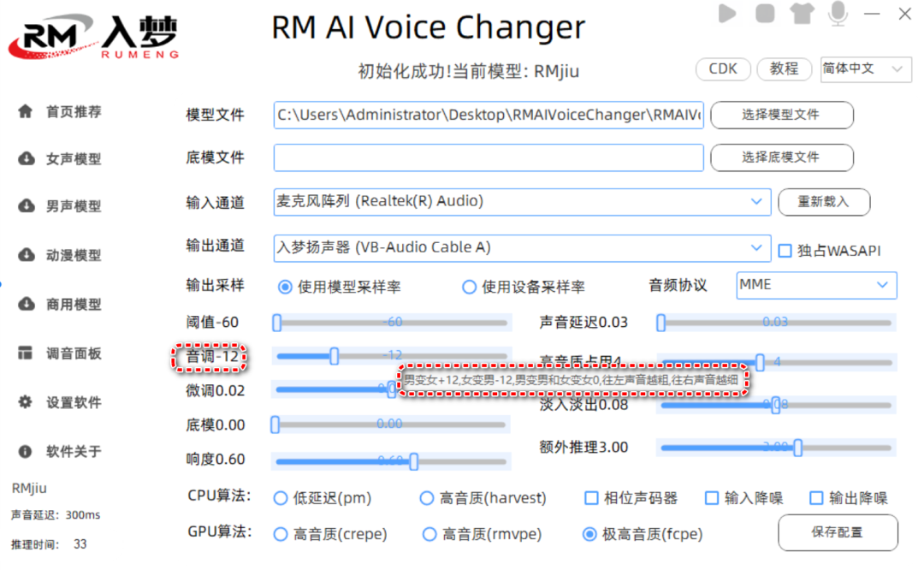The image size is (924, 570).
Task: Go to 男声模型 in the sidebar
Action: pos(74,206)
